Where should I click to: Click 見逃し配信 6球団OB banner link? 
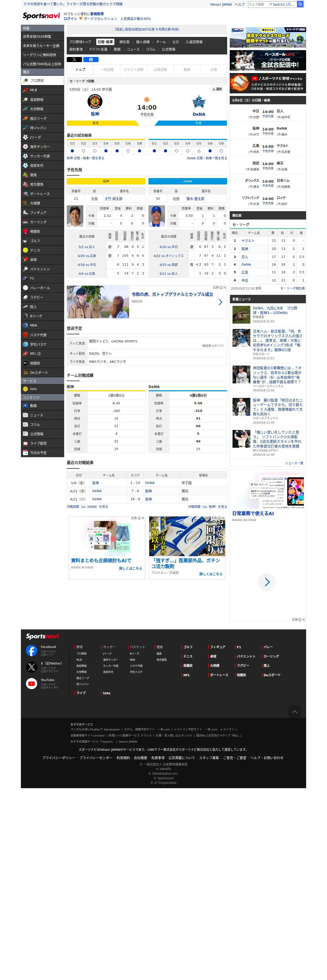pyautogui.click(x=147, y=29)
